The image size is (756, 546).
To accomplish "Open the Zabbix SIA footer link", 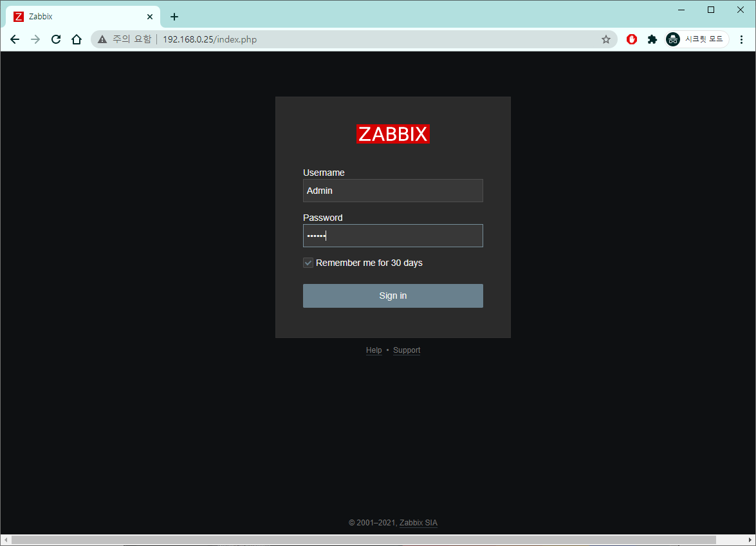I will [418, 523].
